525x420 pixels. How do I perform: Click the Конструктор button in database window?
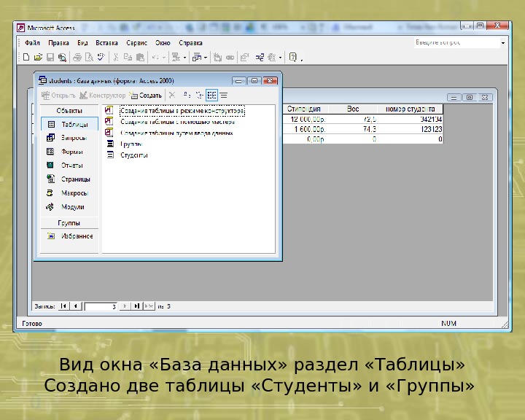point(103,96)
